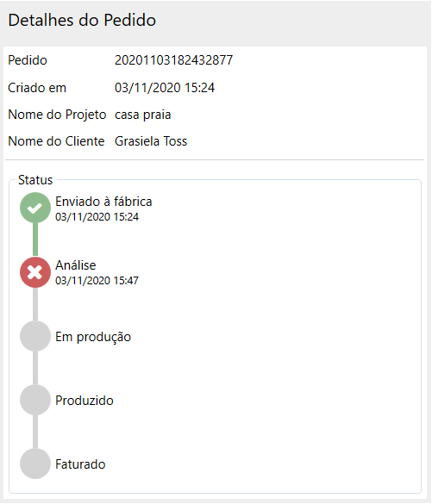Click the Faturado step label

point(80,464)
